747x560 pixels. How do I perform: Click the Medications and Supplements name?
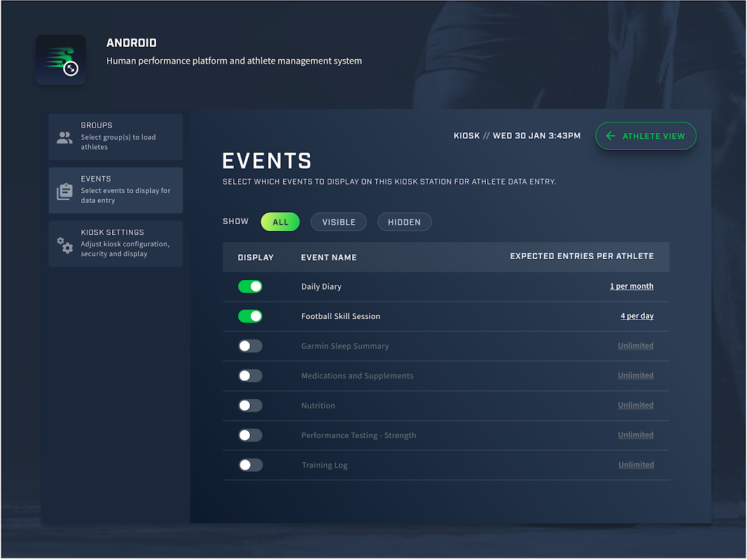point(357,376)
